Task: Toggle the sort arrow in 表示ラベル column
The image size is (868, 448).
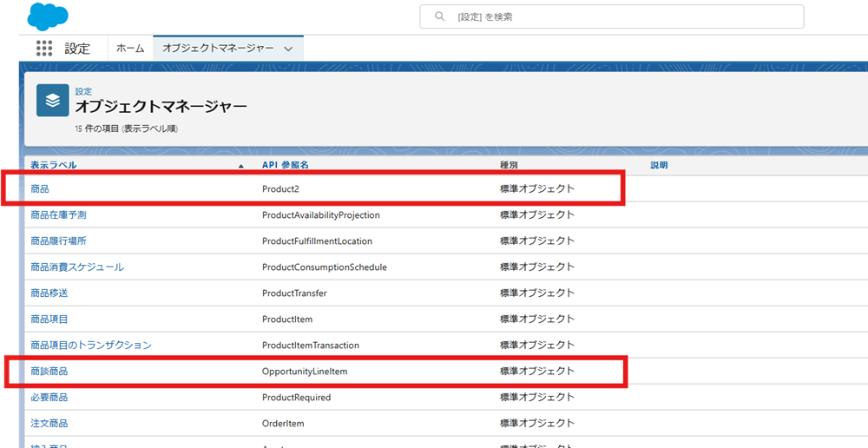Action: tap(240, 166)
